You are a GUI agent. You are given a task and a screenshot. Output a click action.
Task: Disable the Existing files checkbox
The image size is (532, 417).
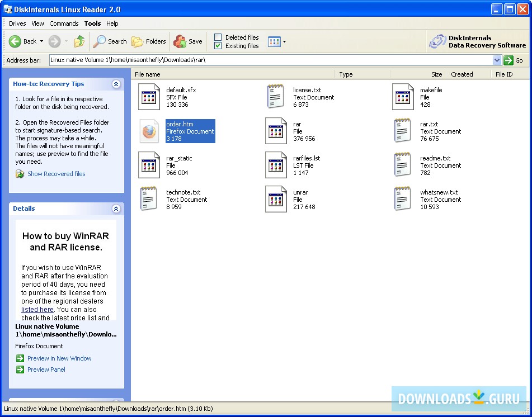click(219, 46)
